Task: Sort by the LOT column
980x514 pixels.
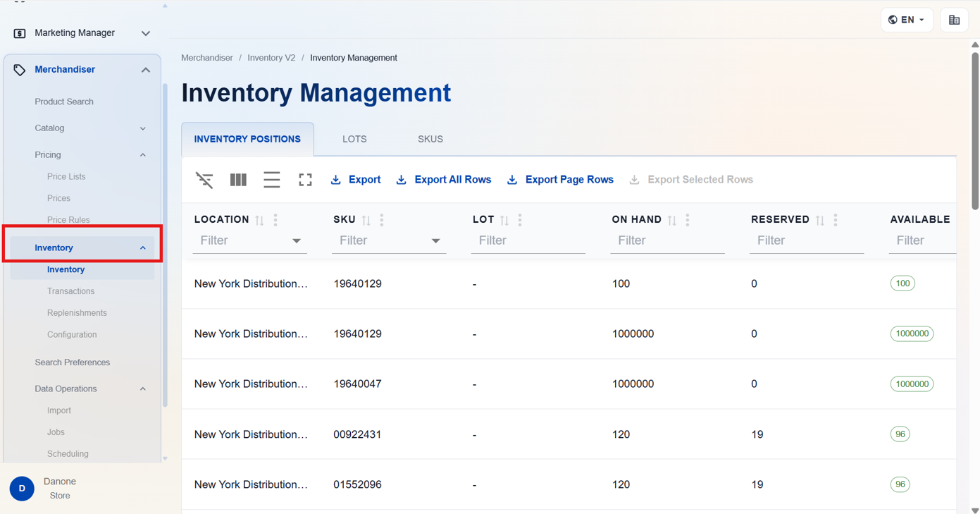Action: (504, 220)
